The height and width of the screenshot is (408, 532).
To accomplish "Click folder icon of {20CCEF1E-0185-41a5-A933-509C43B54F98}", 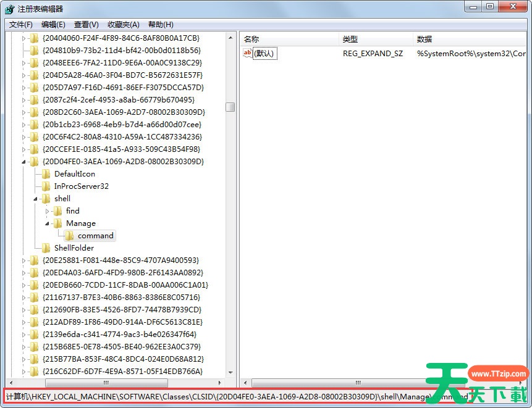I will [x=34, y=149].
